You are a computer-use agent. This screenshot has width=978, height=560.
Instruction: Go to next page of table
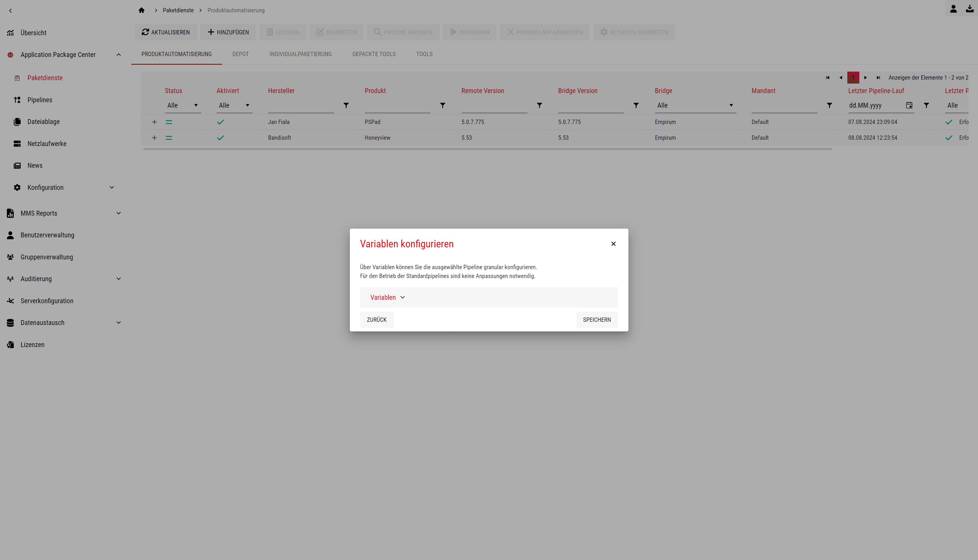866,78
